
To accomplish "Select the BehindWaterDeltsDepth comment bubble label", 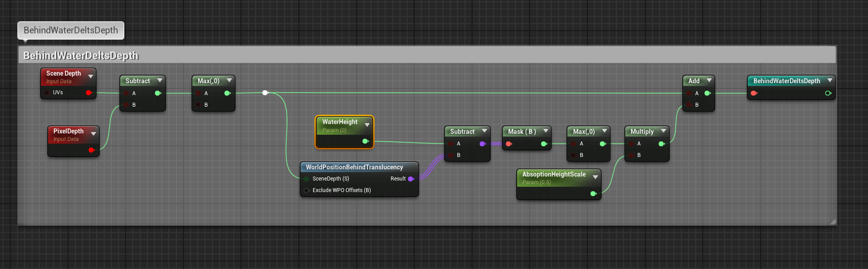I will click(x=71, y=30).
